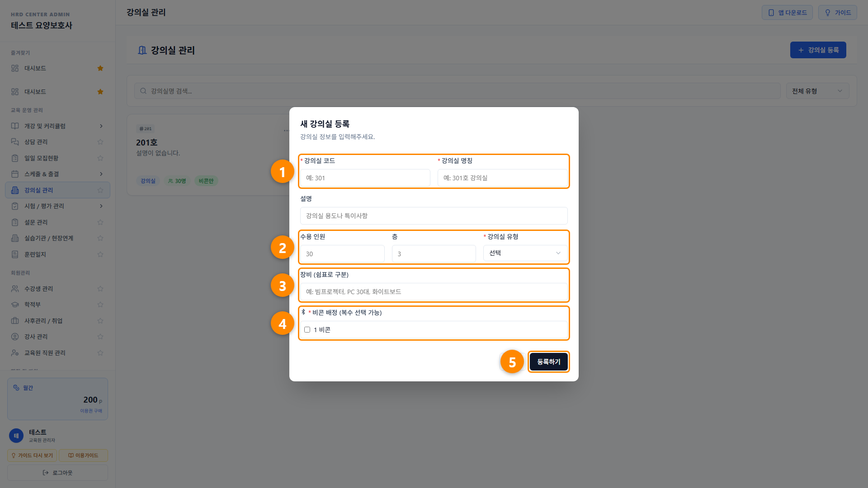Toggle favorite star for 상담 관리
Viewport: 868px width, 488px height.
(100, 142)
